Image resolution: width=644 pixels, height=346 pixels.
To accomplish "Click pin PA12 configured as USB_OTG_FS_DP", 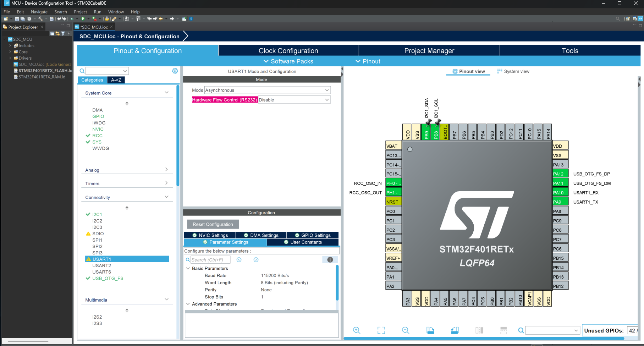I will (x=560, y=174).
